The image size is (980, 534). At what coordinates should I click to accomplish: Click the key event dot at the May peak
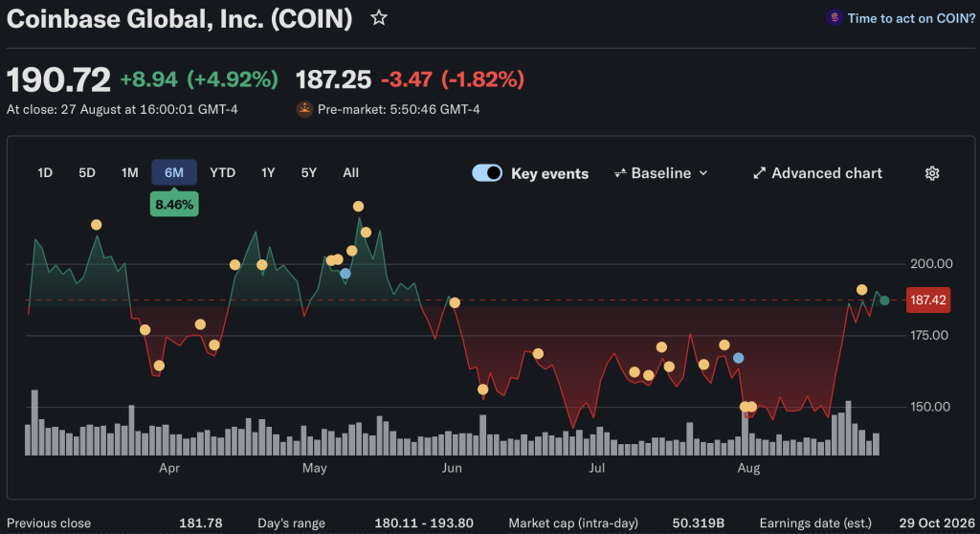coord(358,207)
